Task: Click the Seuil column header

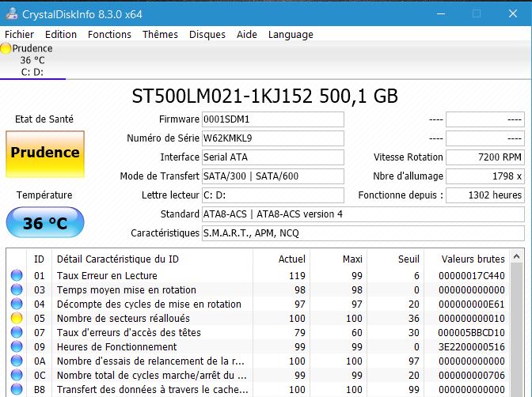Action: tap(395, 259)
